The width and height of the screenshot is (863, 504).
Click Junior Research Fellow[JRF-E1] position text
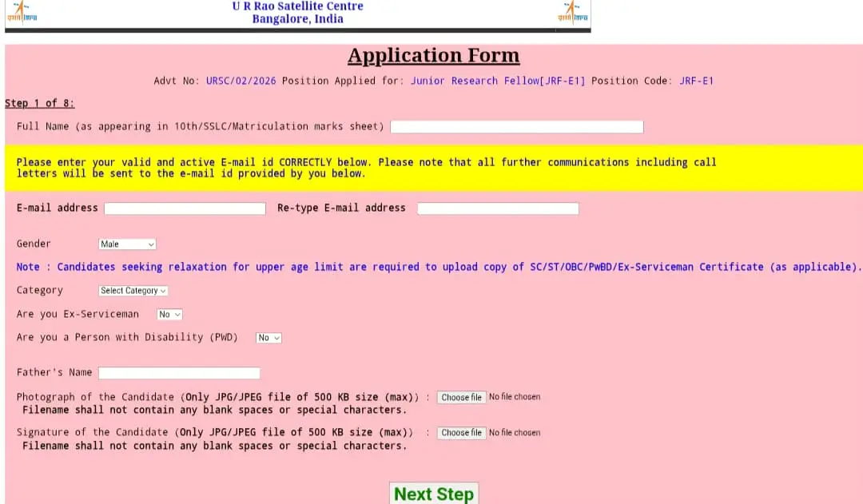tap(498, 81)
